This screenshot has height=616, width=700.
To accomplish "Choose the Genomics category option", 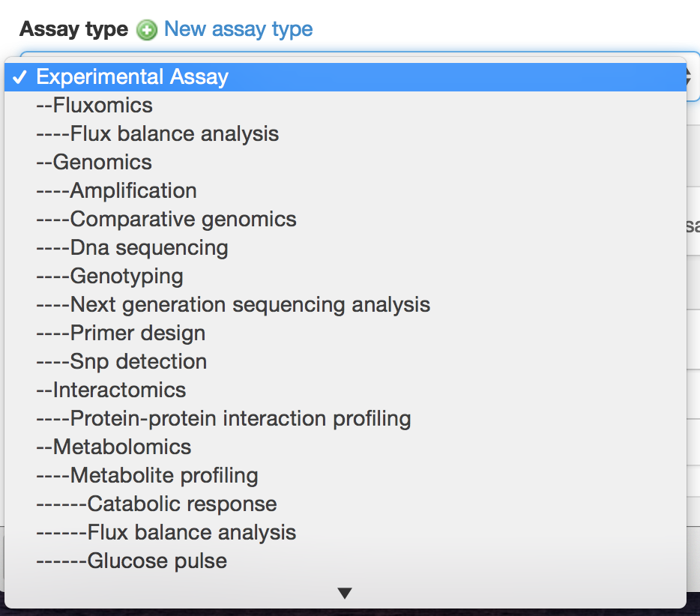I will [94, 163].
